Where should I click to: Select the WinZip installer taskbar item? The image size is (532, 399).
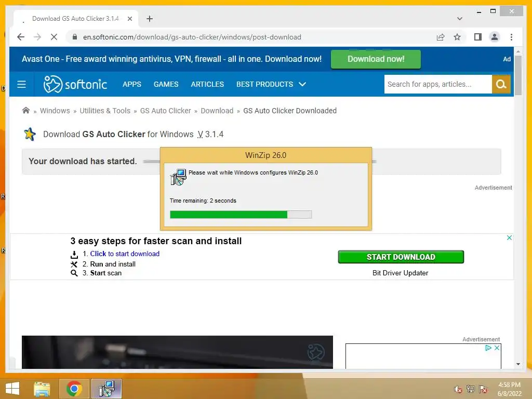[x=106, y=389]
